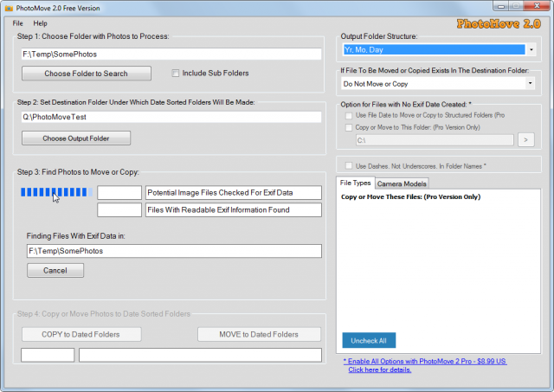Click Choose Output Folder button
554x392 pixels.
pyautogui.click(x=76, y=138)
